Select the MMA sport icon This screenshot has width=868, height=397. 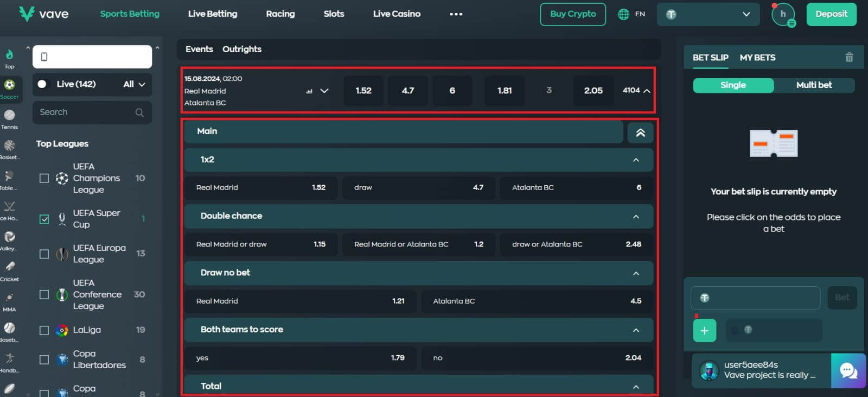(x=9, y=298)
